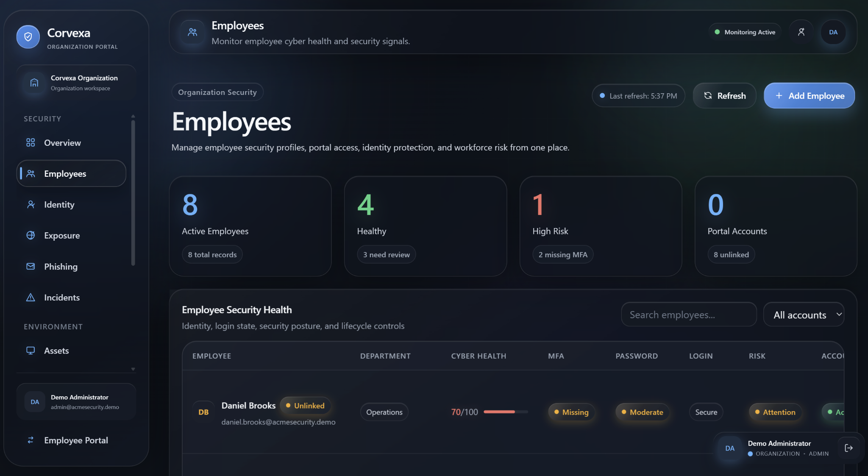Click the DA avatar in sidebar footer

point(35,402)
